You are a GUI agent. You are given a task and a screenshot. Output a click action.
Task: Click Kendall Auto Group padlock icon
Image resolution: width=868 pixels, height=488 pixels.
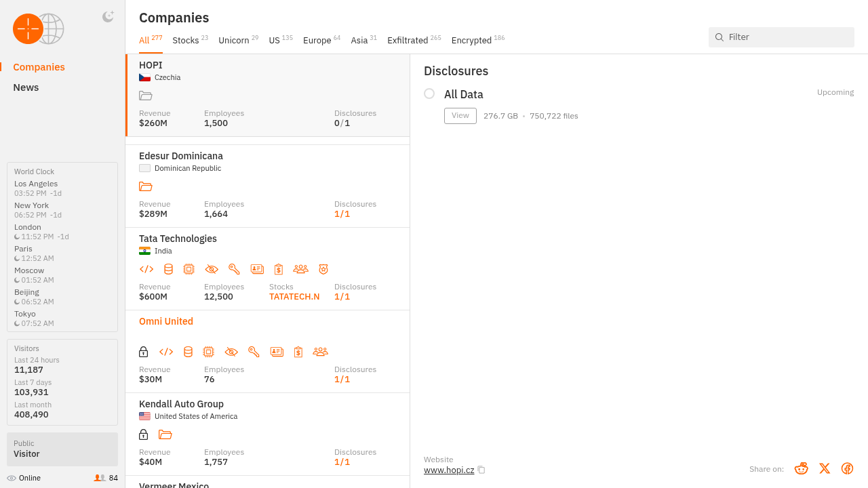pyautogui.click(x=144, y=434)
